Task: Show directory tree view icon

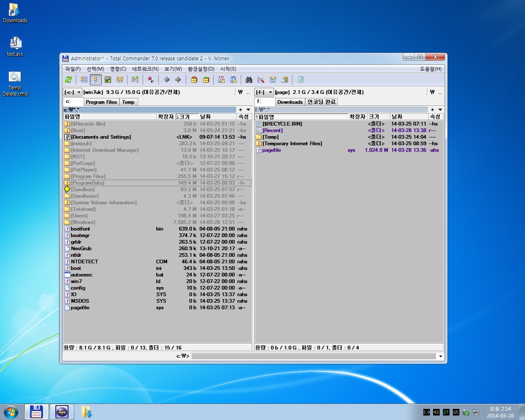Action: [120, 80]
